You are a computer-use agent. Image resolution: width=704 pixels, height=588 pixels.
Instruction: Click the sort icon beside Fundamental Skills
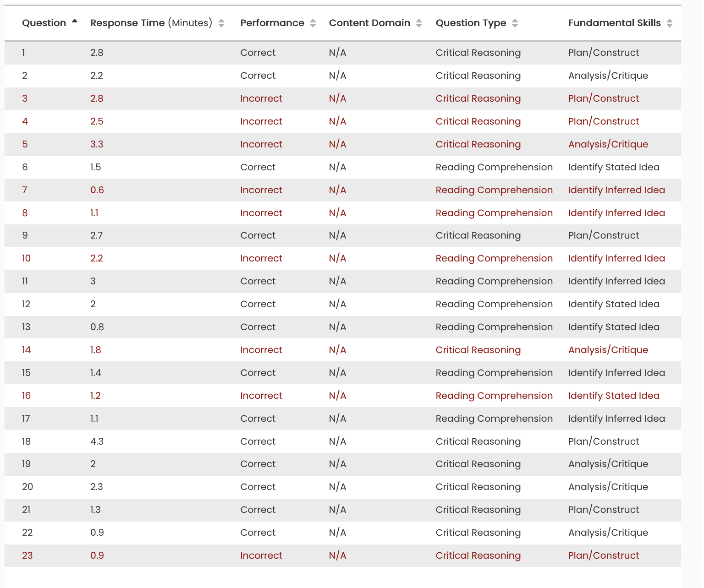coord(669,22)
